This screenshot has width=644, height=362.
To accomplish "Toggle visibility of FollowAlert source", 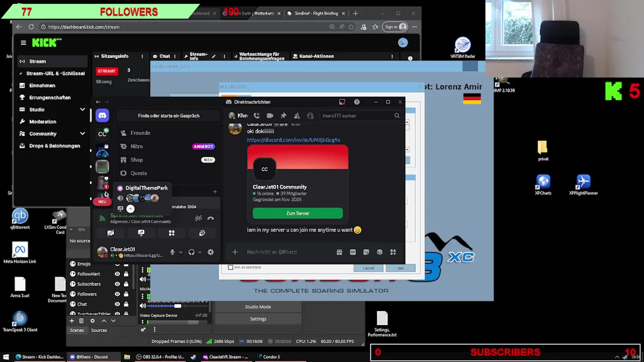I will click(x=117, y=274).
